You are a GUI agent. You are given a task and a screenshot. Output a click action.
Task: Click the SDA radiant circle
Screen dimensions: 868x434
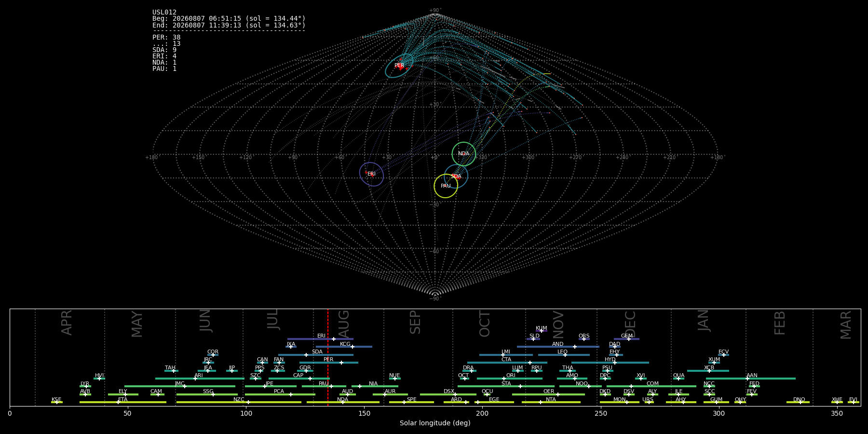(x=456, y=176)
